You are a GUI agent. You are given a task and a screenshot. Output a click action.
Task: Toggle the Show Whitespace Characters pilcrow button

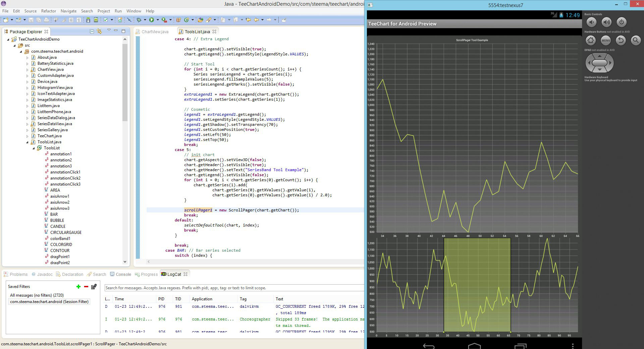pos(78,20)
